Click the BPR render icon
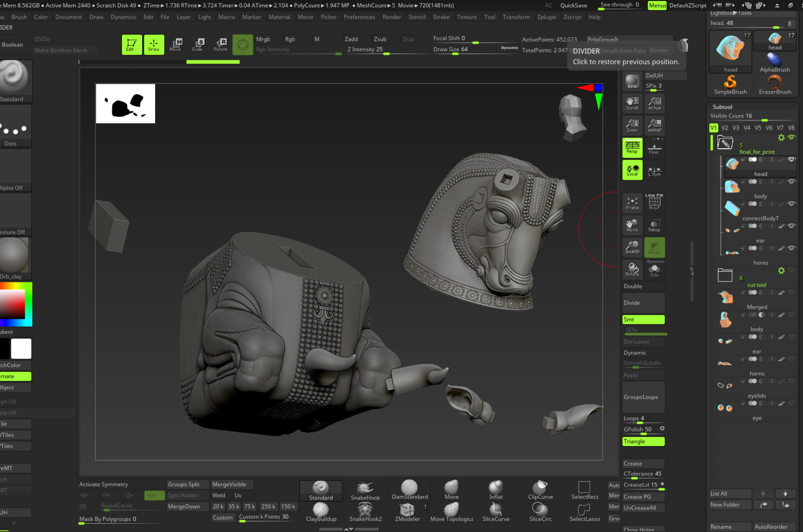The height and width of the screenshot is (532, 803). coord(632,81)
